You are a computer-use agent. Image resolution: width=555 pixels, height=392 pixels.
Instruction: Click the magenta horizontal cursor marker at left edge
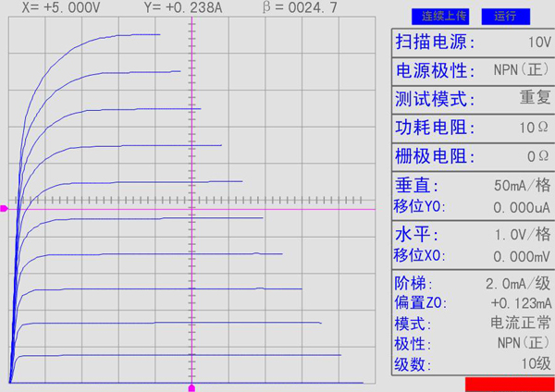click(x=4, y=210)
